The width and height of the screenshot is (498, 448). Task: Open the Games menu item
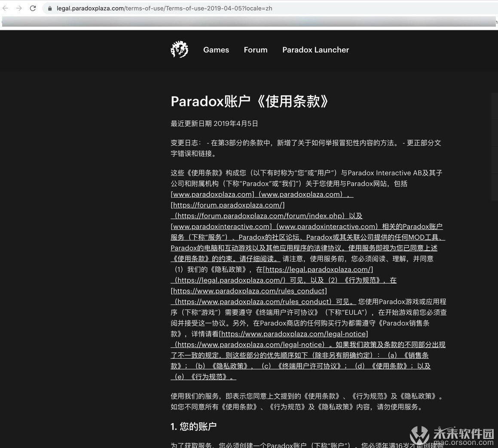pos(216,50)
